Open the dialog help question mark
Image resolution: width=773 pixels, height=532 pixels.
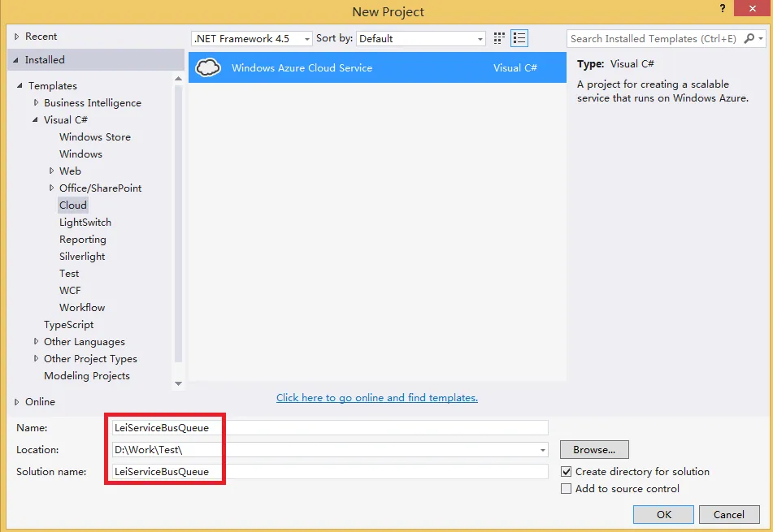pos(723,8)
